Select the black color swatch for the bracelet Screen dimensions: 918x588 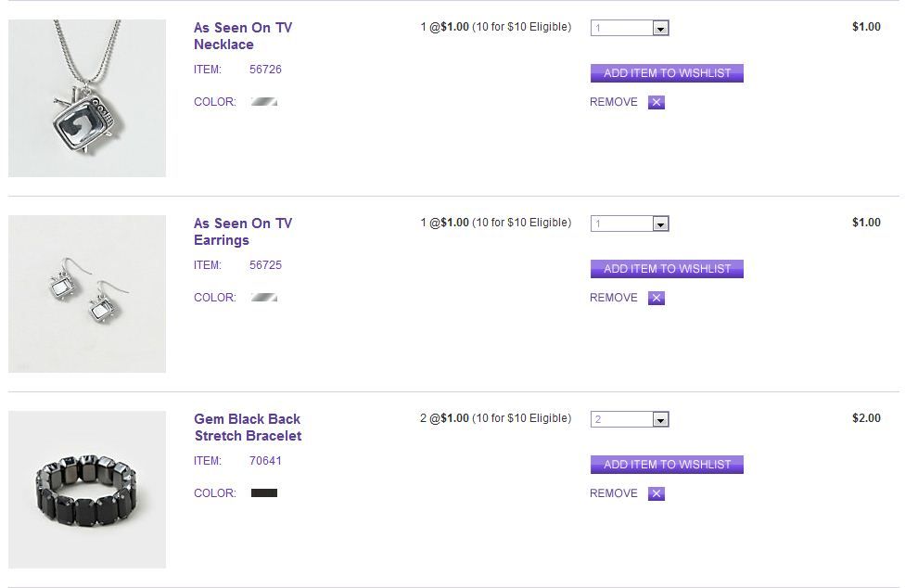pyautogui.click(x=264, y=493)
